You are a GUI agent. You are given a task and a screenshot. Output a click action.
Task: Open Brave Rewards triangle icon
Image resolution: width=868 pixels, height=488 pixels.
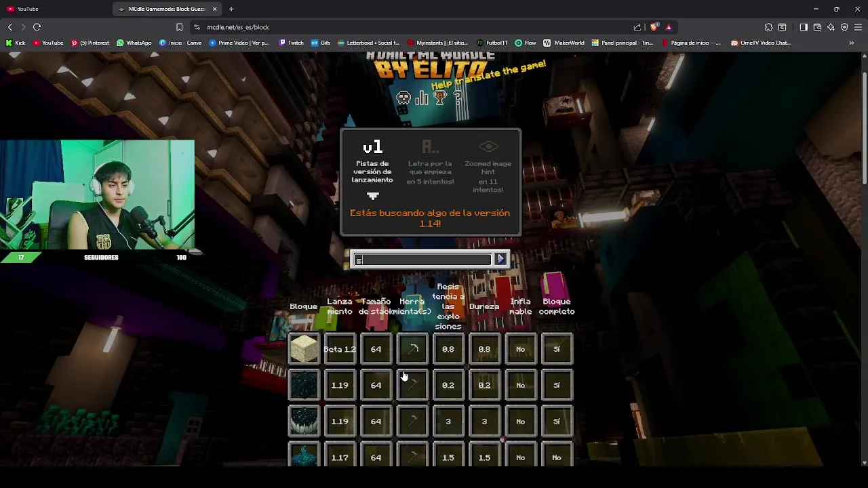[669, 27]
